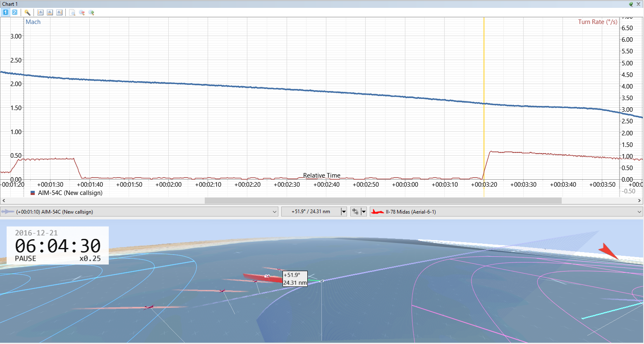Click the 06:04:30 clock display
Image resolution: width=644 pixels, height=344 pixels.
(x=58, y=246)
